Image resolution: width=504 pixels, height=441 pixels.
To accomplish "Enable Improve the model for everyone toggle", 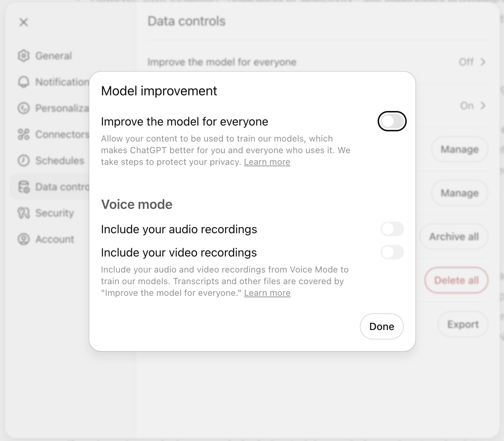I will [x=392, y=121].
